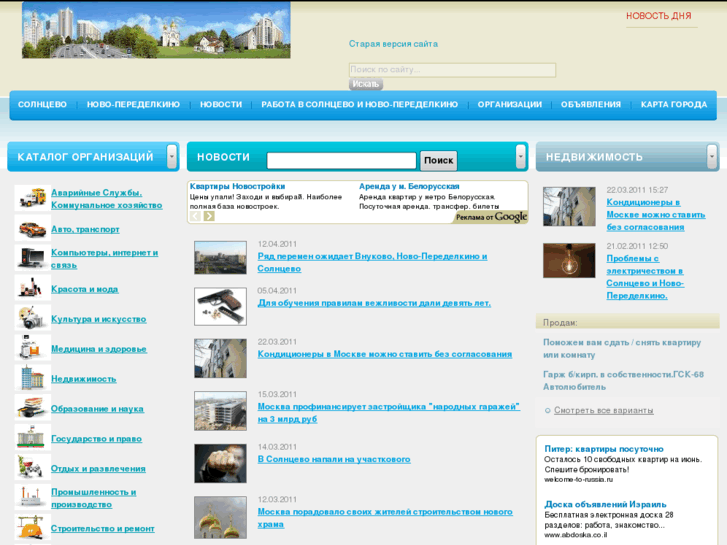
Task: Click the Emergency Services category icon
Action: point(31,198)
